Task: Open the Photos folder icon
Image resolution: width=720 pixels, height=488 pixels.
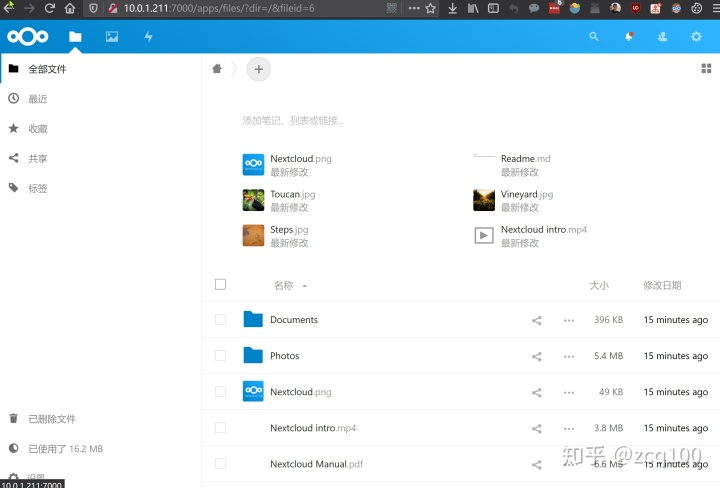Action: 253,355
